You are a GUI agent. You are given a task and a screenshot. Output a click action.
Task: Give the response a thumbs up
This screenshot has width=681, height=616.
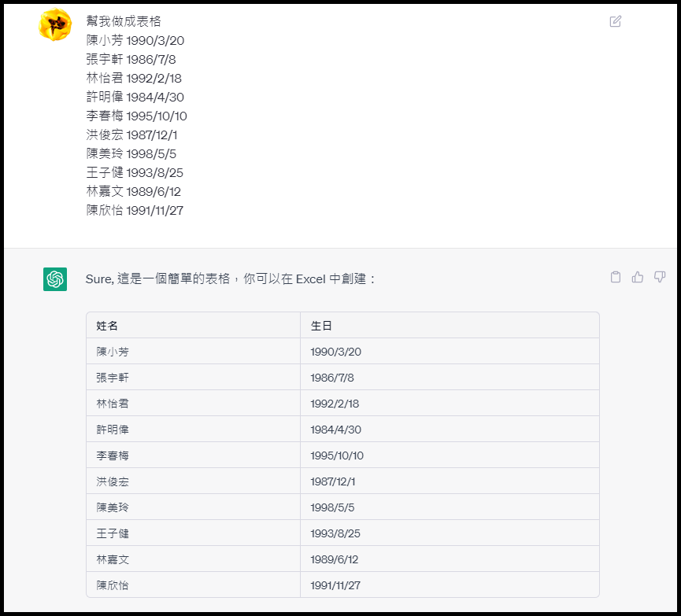(x=638, y=277)
